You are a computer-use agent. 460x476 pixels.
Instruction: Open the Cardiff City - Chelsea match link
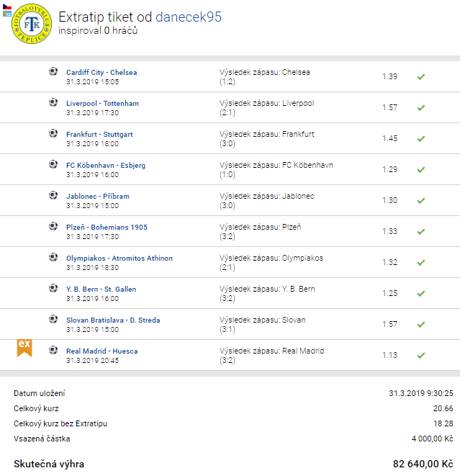102,72
